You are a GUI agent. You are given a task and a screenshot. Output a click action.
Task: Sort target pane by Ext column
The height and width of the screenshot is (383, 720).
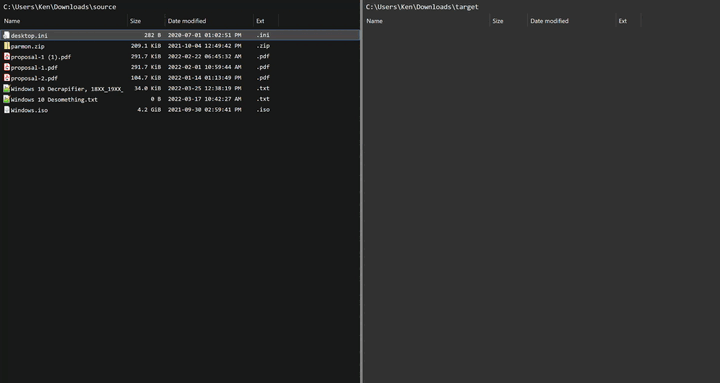(623, 21)
